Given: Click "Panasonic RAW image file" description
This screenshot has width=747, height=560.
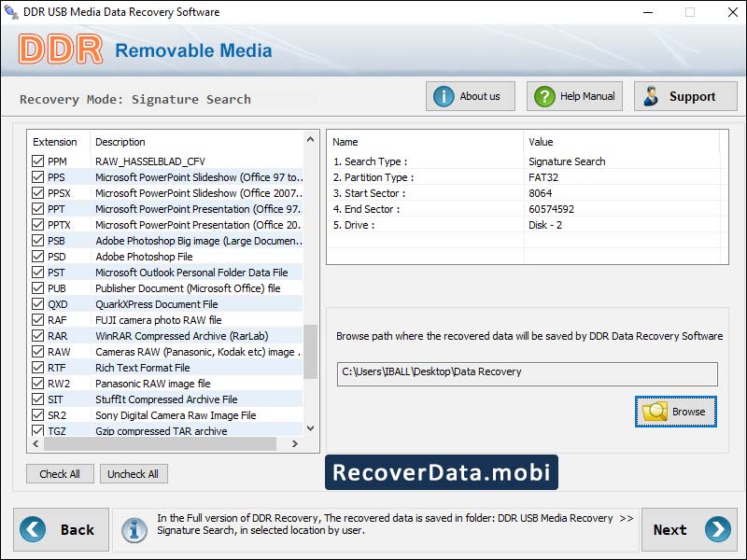Looking at the screenshot, I should tap(153, 384).
